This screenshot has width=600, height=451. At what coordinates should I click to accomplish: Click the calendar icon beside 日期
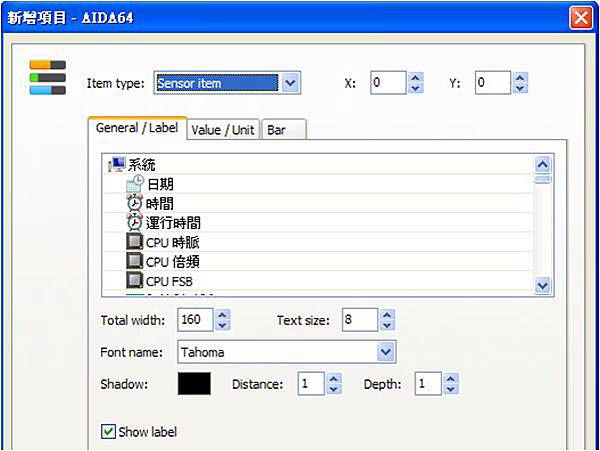135,184
